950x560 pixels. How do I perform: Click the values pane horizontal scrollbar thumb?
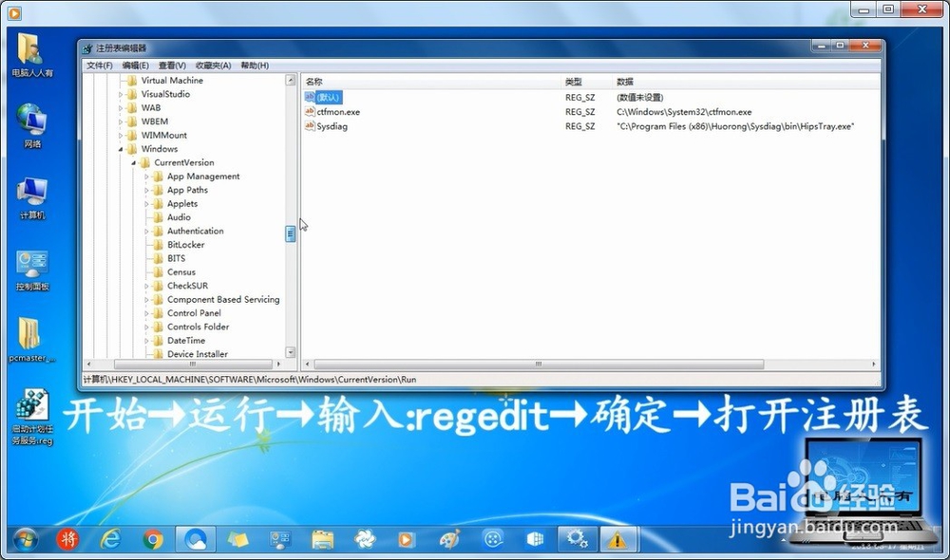[539, 364]
